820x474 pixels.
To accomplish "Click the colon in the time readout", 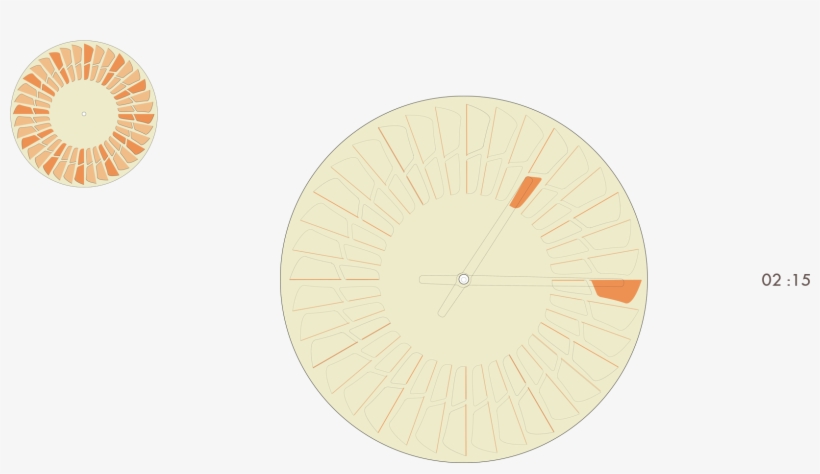I will coord(785,281).
